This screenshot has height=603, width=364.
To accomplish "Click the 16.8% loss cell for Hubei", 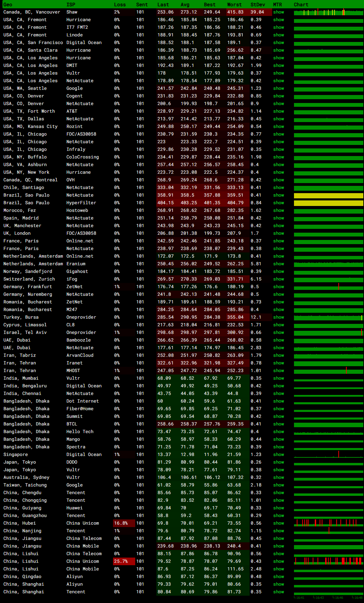I will click(x=121, y=523).
